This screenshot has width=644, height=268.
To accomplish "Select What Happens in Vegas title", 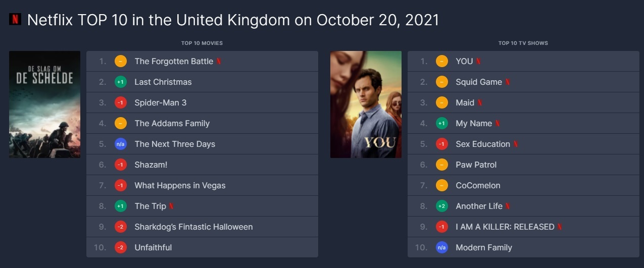I will tap(180, 185).
